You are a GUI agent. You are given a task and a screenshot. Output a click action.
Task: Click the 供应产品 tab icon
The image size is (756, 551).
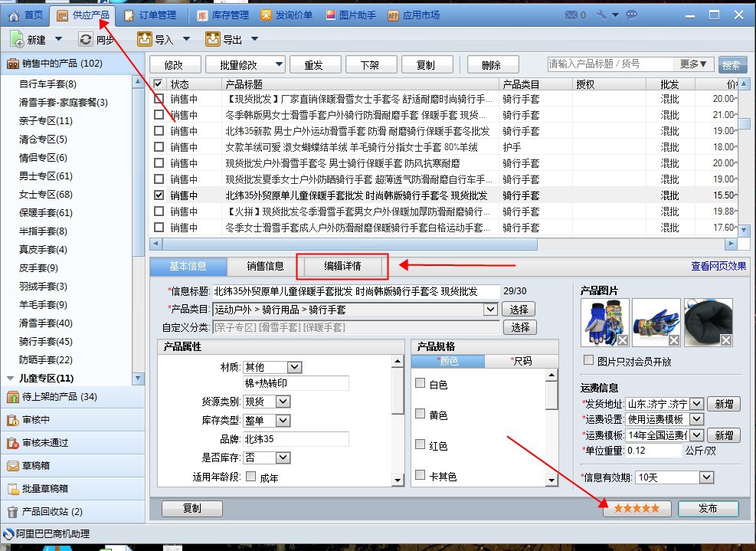click(x=62, y=15)
